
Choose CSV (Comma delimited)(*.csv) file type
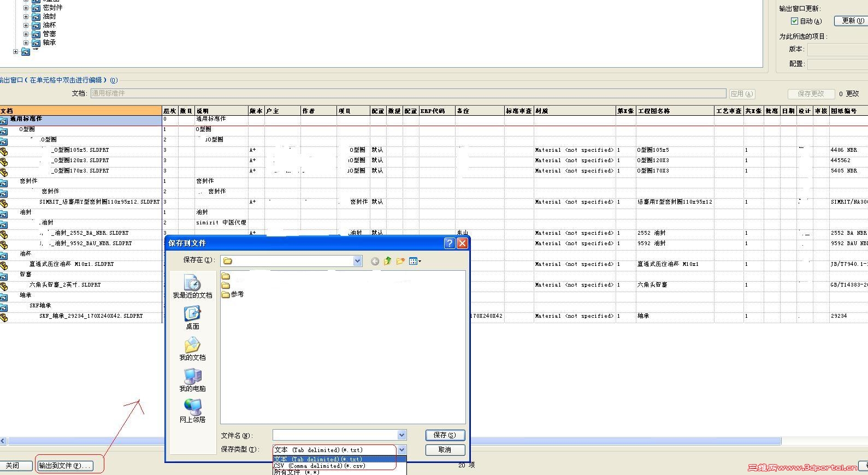340,466
